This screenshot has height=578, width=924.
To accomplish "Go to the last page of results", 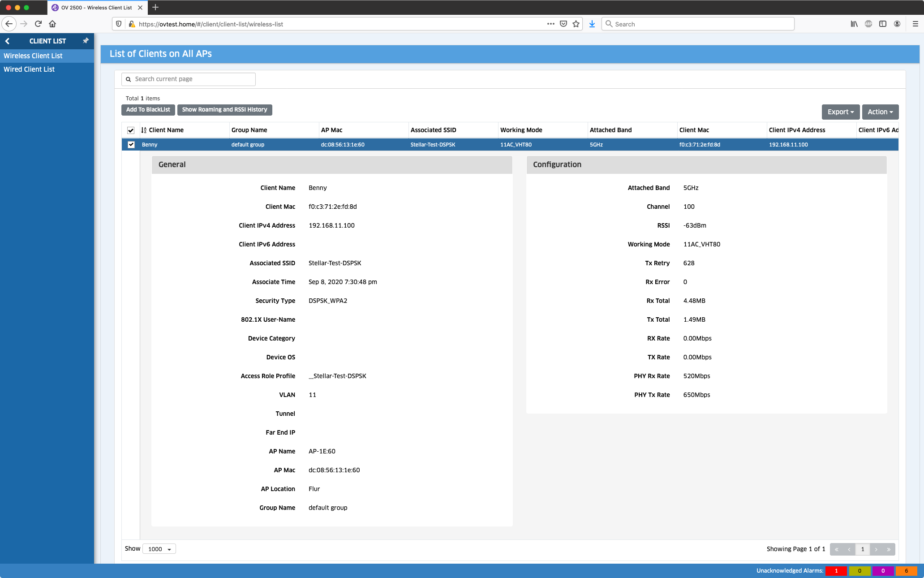I will point(889,549).
